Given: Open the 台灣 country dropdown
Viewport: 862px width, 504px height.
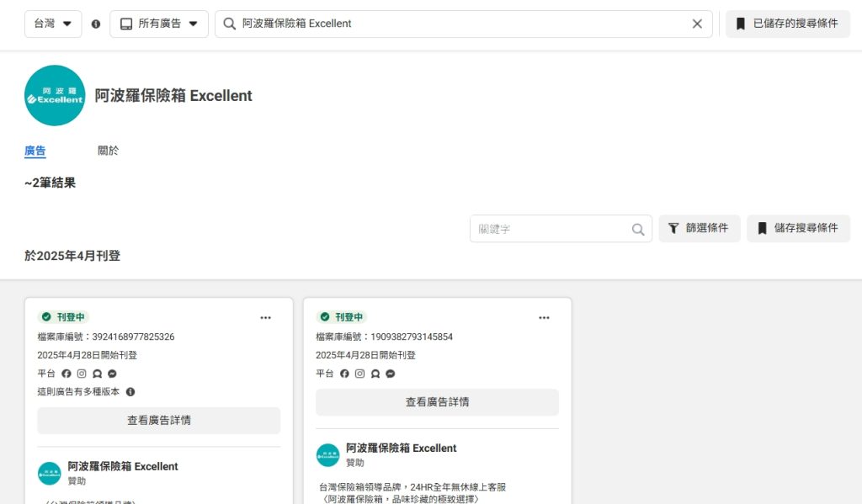Looking at the screenshot, I should coord(53,24).
